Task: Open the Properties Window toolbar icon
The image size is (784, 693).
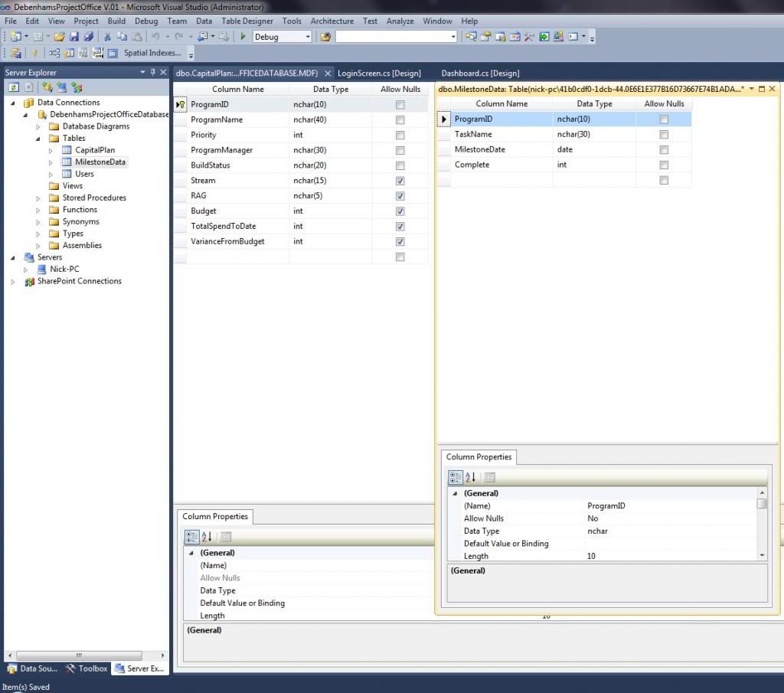Action: click(x=485, y=37)
